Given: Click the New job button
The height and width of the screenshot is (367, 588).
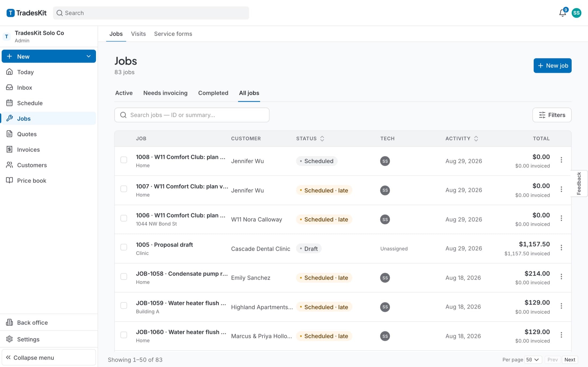Looking at the screenshot, I should tap(552, 66).
